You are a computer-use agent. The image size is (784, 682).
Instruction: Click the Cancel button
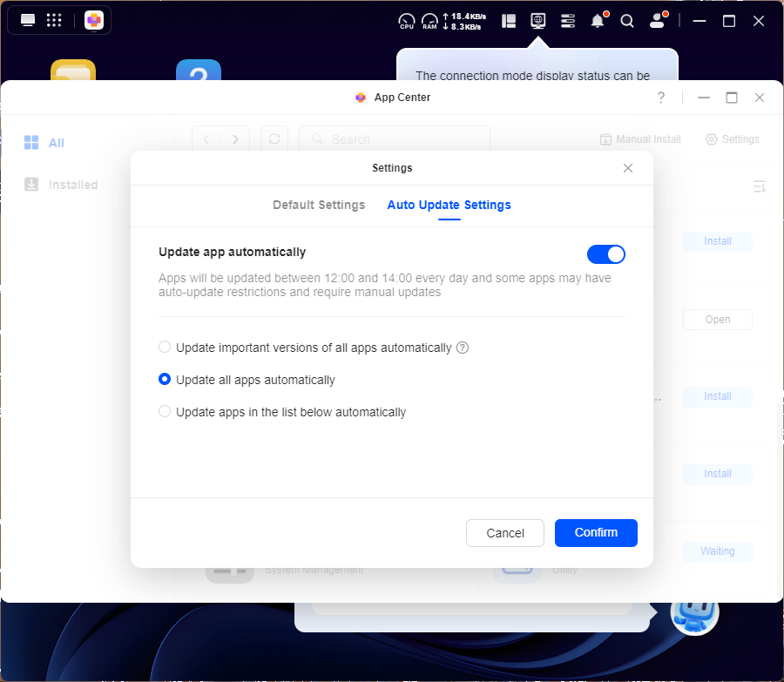point(505,533)
